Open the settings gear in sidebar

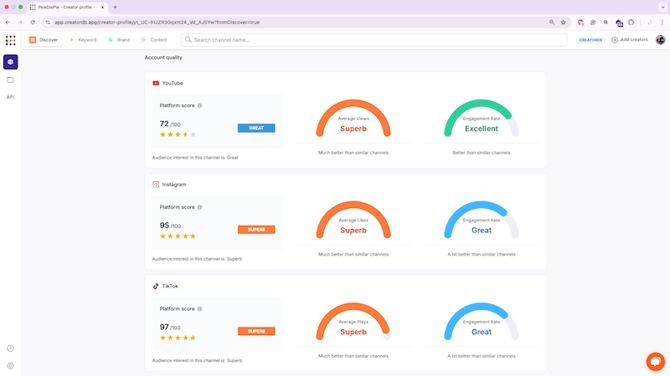10,366
